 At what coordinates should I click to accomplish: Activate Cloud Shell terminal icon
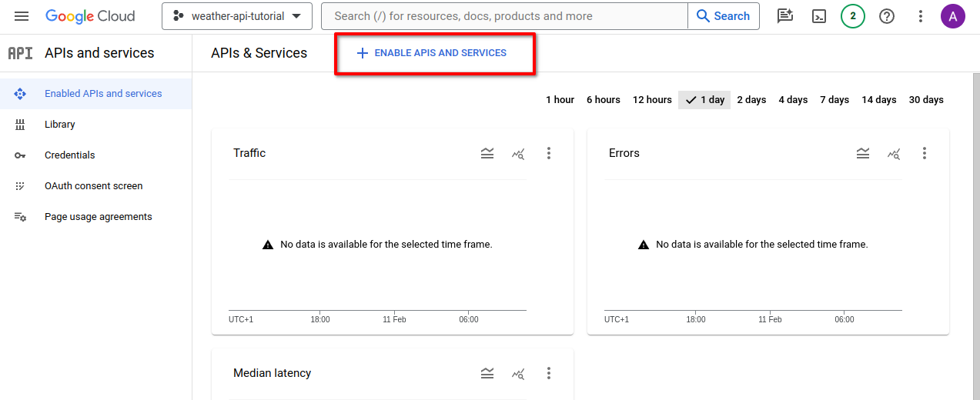(x=819, y=16)
